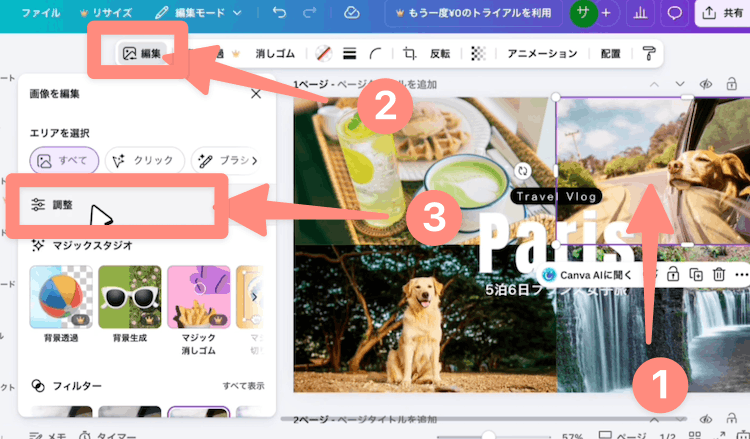Close the 画像を編集 panel
The image size is (750, 439).
256,94
